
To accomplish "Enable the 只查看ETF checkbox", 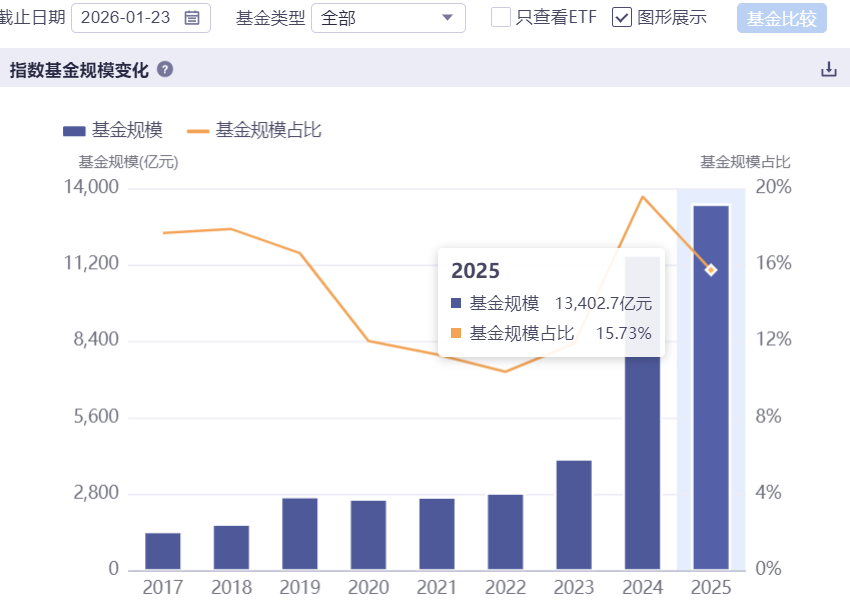I will (x=500, y=17).
